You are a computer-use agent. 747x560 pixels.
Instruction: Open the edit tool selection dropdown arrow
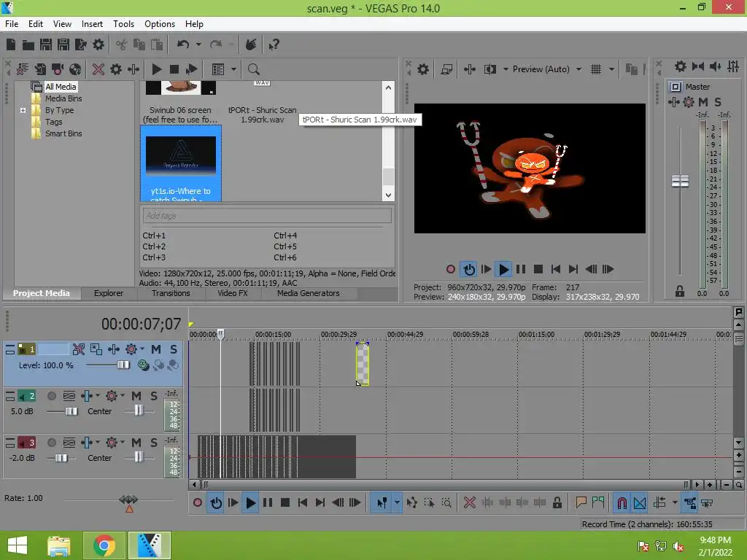[x=396, y=503]
